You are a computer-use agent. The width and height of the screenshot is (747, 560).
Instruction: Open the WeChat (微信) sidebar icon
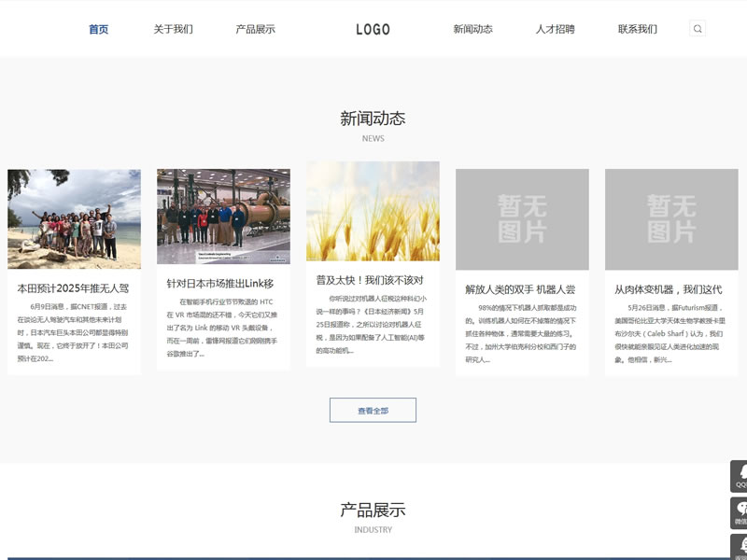pyautogui.click(x=740, y=512)
